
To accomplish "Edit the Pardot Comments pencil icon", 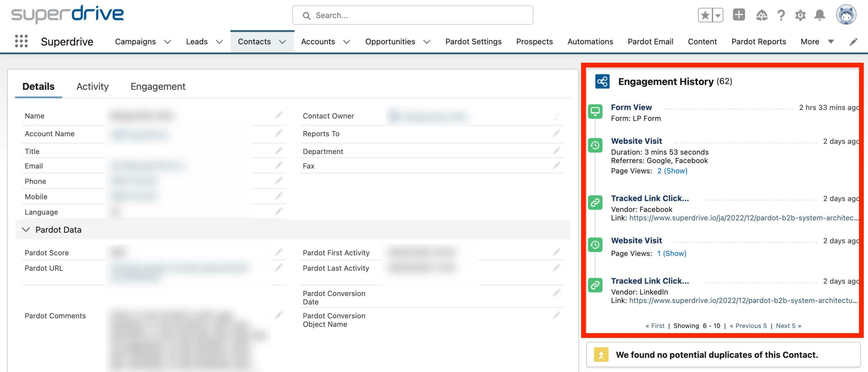I will [278, 315].
